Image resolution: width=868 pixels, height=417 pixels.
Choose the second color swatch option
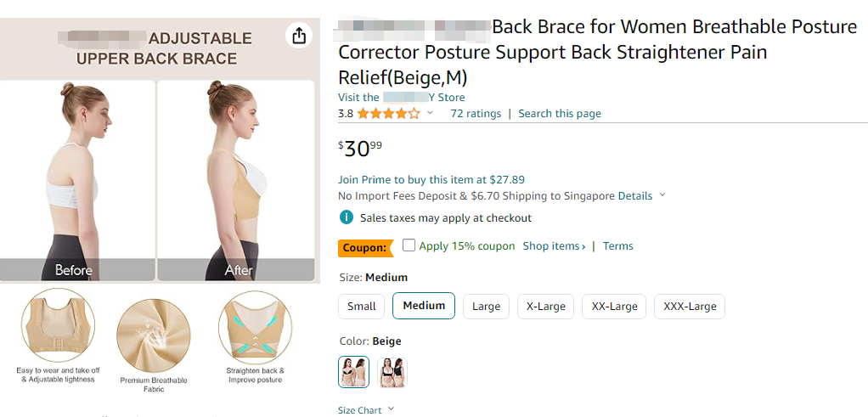tap(392, 372)
